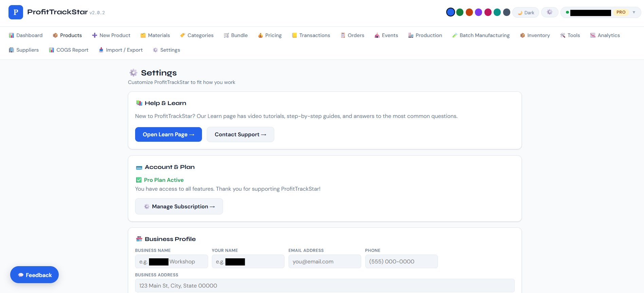Click the Manage Subscription button
The height and width of the screenshot is (293, 644).
point(179,206)
